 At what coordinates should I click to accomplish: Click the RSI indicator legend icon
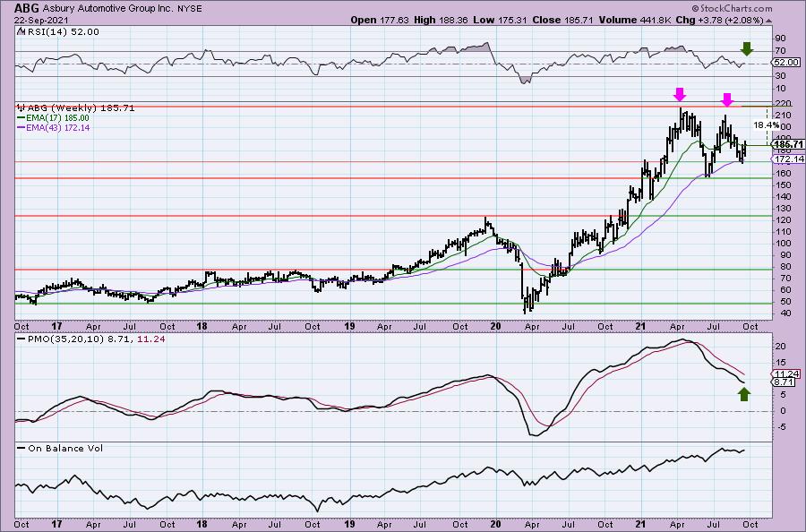tap(20, 32)
